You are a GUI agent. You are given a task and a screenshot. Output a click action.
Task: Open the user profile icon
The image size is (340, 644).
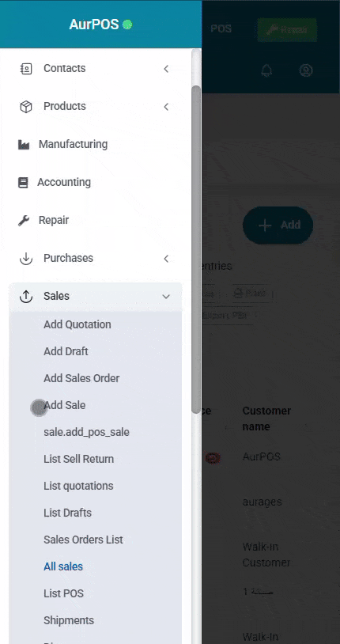point(306,70)
